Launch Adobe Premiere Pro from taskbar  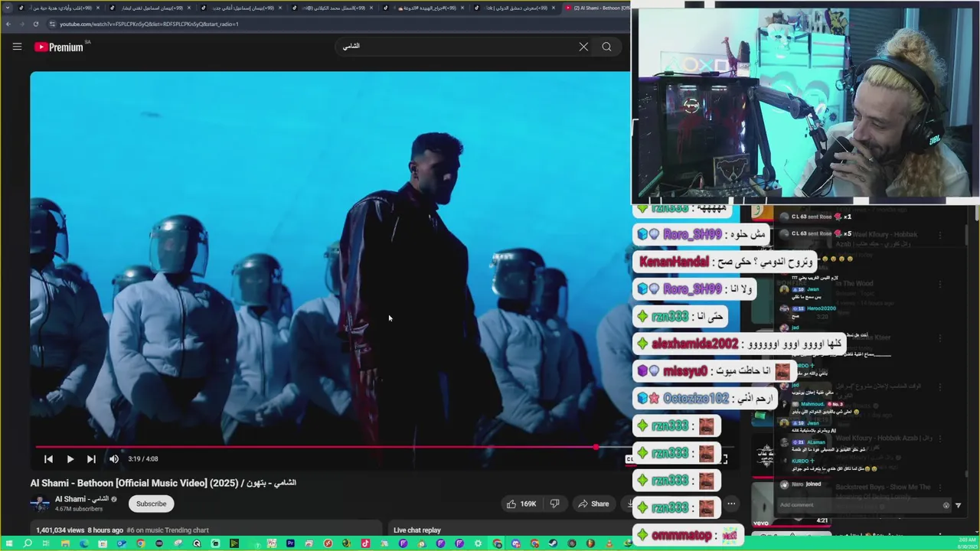pyautogui.click(x=290, y=543)
